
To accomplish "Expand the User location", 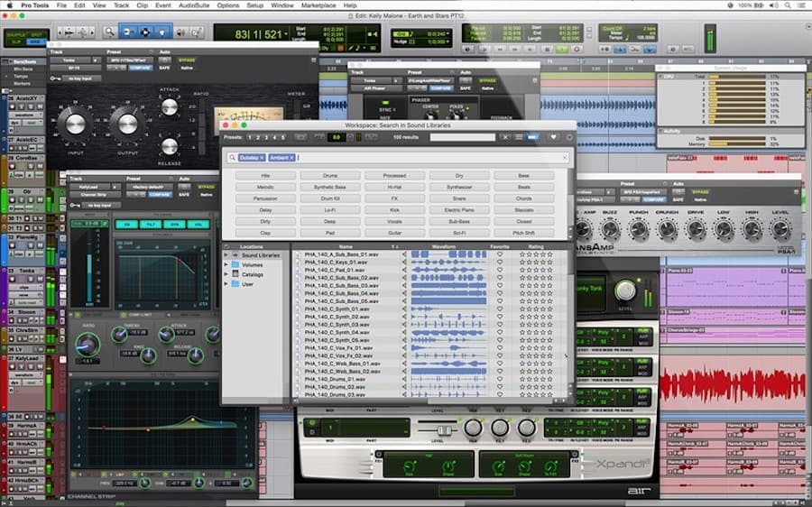I will (226, 284).
